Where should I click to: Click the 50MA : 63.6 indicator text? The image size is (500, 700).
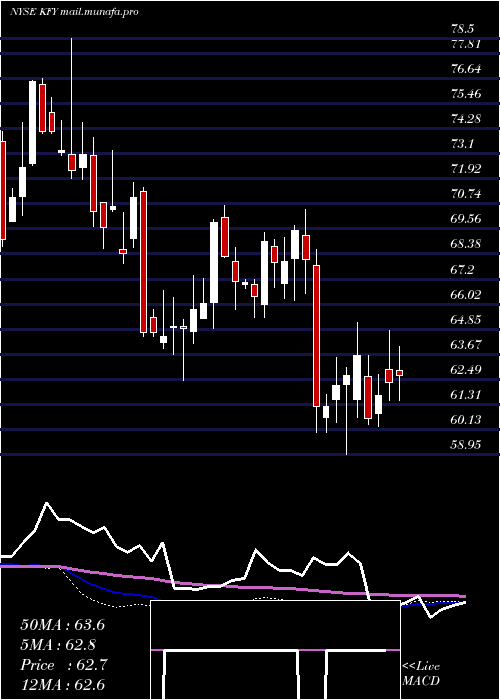coord(62,625)
